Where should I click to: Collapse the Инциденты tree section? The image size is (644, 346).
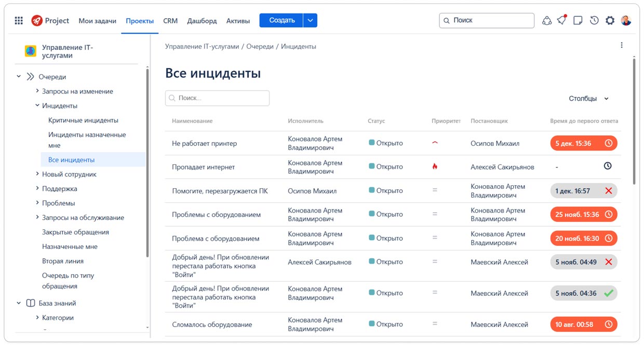tap(37, 106)
